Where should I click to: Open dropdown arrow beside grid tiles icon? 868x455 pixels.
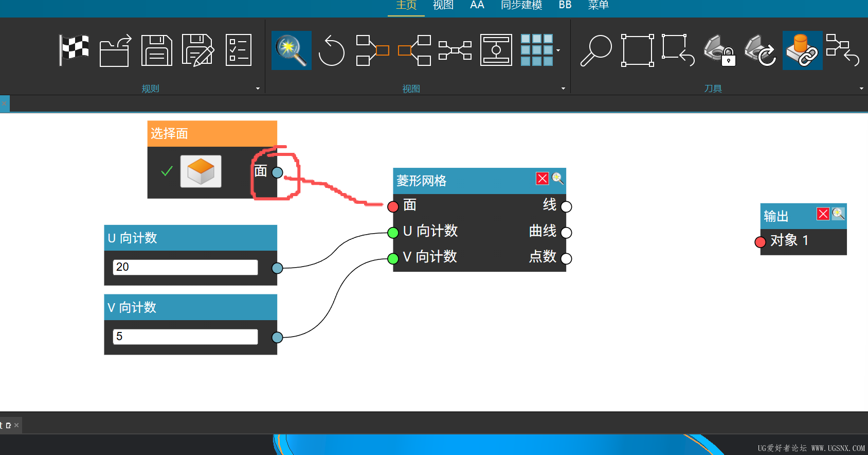(558, 50)
